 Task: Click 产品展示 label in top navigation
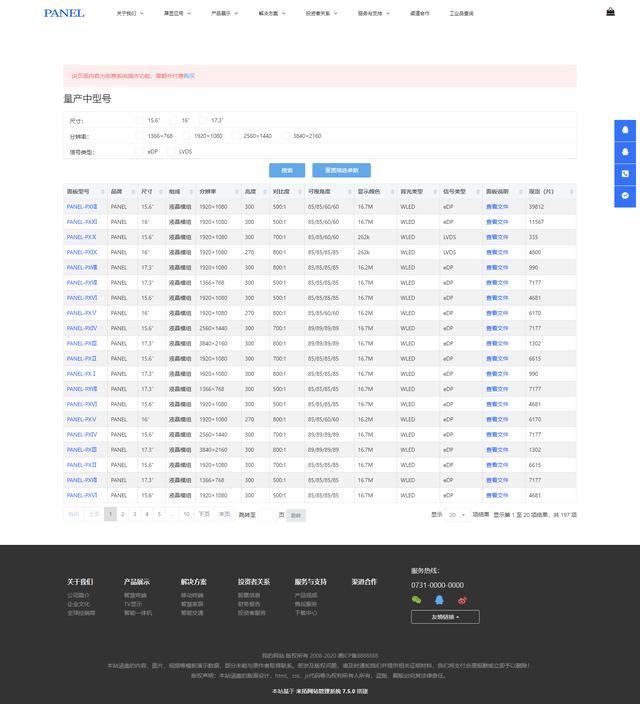coord(221,13)
